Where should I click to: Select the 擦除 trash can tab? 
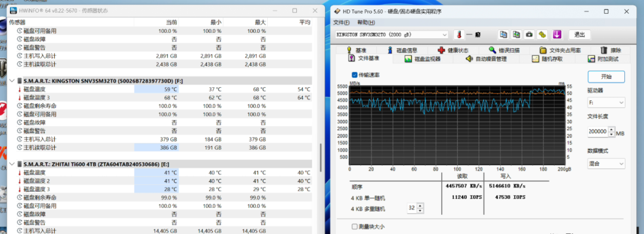point(611,50)
